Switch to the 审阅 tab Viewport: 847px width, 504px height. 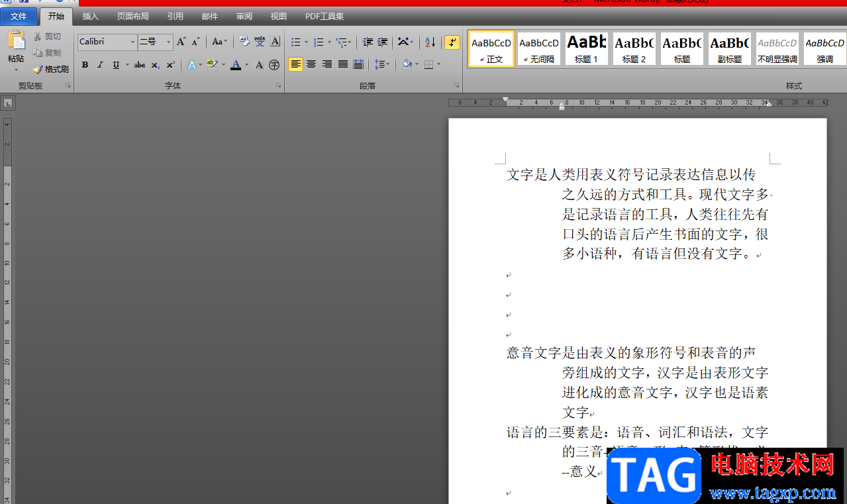[x=244, y=17]
